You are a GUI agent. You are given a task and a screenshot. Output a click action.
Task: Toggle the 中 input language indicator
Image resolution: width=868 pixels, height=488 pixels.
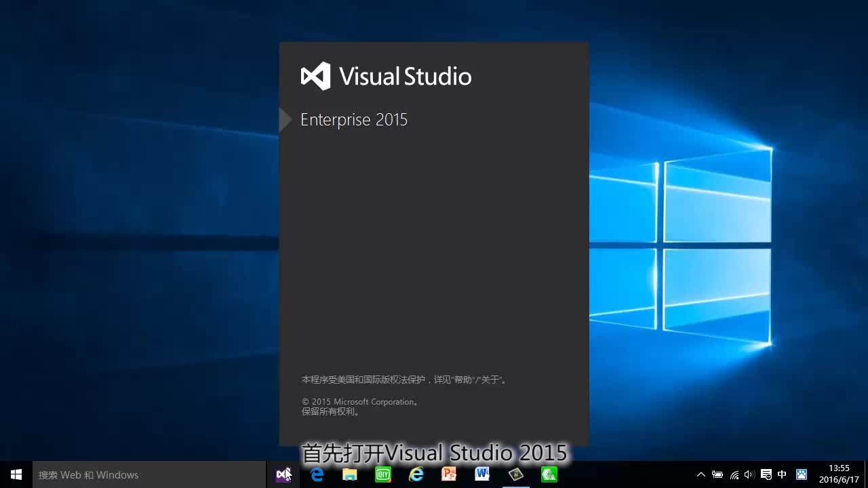[783, 475]
